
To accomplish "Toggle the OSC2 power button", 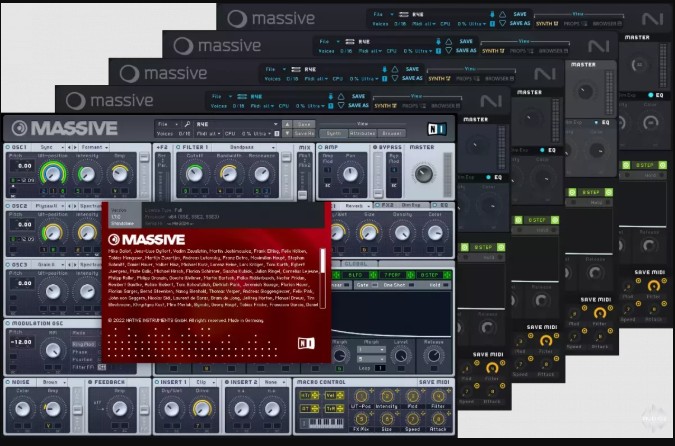I will click(x=8, y=206).
